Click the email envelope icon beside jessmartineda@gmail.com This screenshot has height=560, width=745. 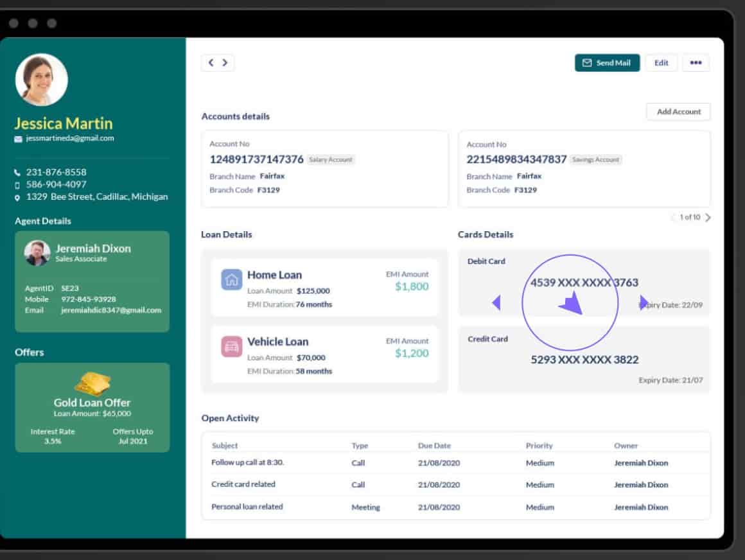click(x=18, y=139)
